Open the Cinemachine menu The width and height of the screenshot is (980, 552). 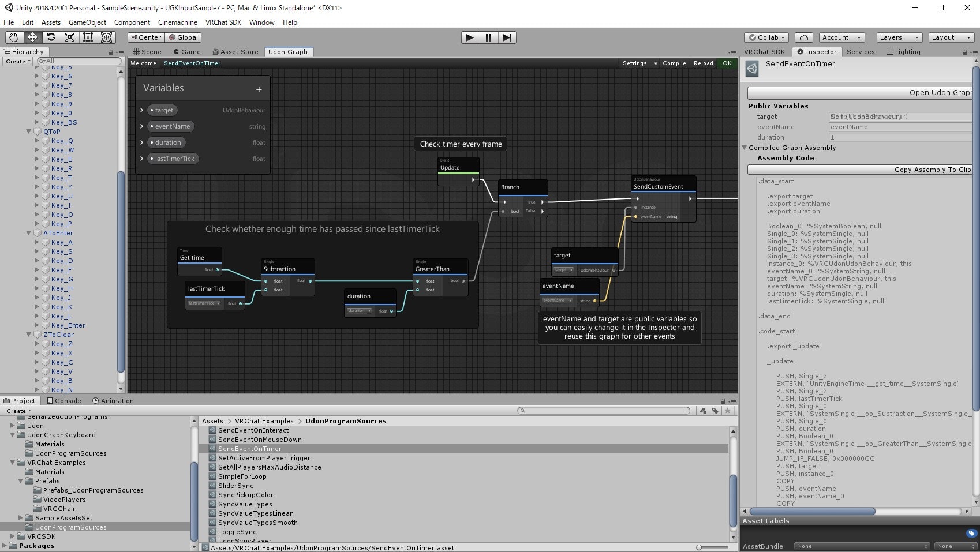click(178, 22)
